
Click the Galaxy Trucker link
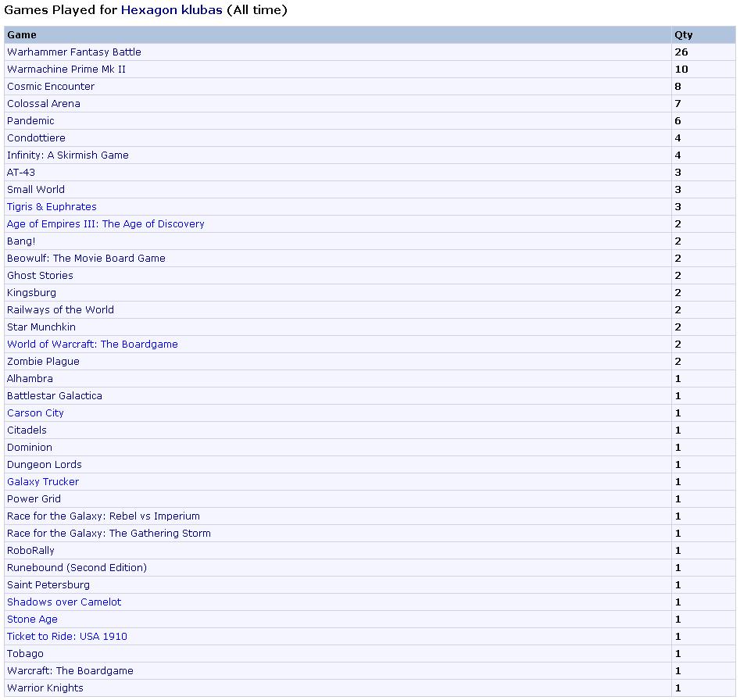(43, 482)
